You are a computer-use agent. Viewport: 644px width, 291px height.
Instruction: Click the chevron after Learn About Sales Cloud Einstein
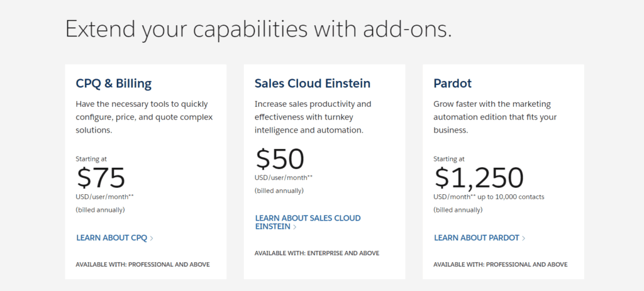coord(295,227)
